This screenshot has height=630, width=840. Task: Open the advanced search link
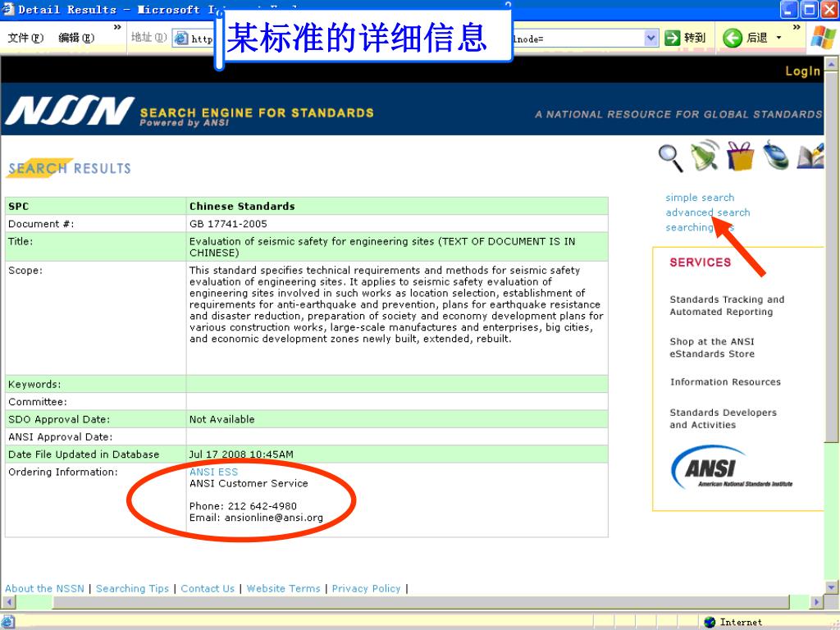(708, 212)
